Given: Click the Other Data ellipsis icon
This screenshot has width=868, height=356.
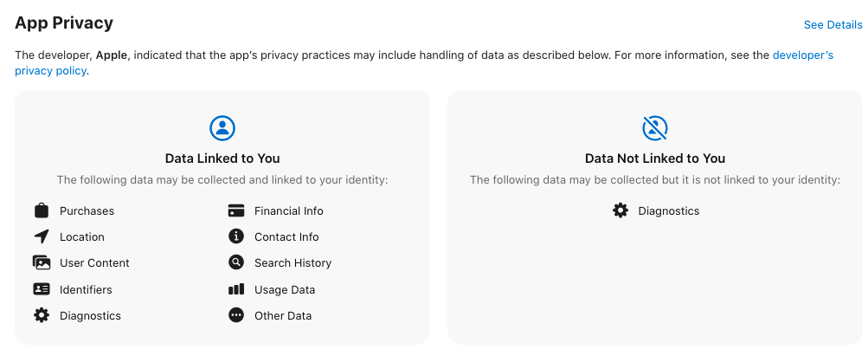Looking at the screenshot, I should tap(236, 315).
